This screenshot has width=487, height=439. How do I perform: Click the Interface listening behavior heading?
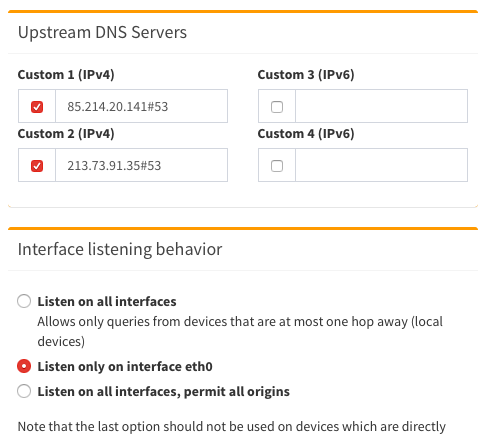120,249
